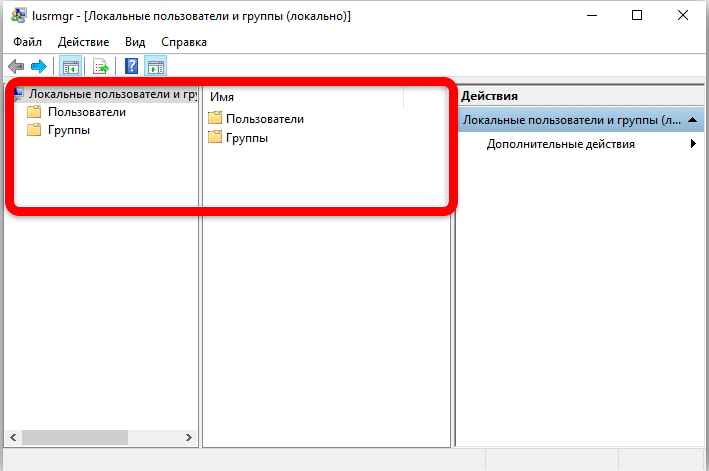
Task: Toggle the console tree show/hide icon
Action: [x=71, y=66]
